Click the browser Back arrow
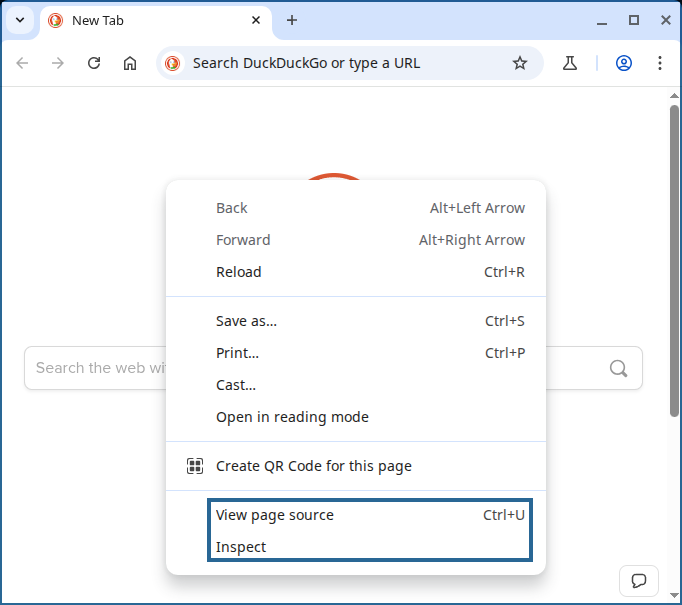682x605 pixels. coord(22,63)
